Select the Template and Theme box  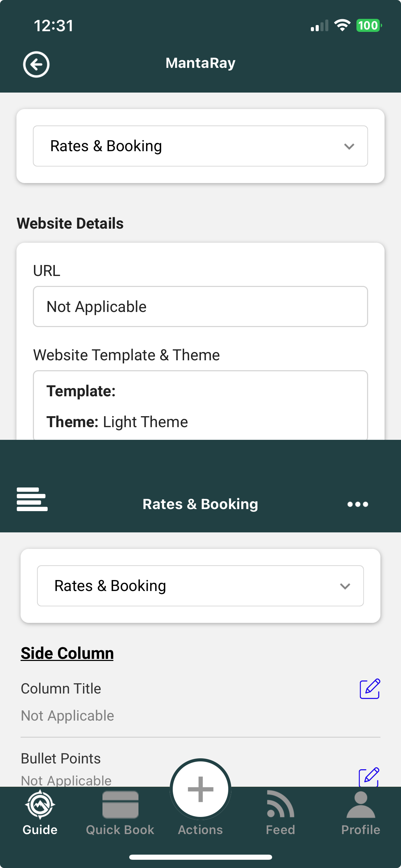(x=200, y=406)
